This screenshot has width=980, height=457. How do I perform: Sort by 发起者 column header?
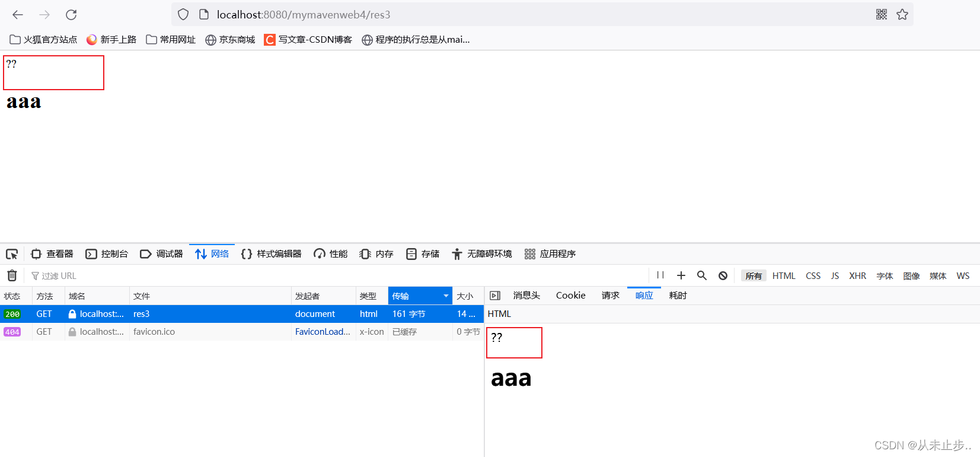[324, 296]
